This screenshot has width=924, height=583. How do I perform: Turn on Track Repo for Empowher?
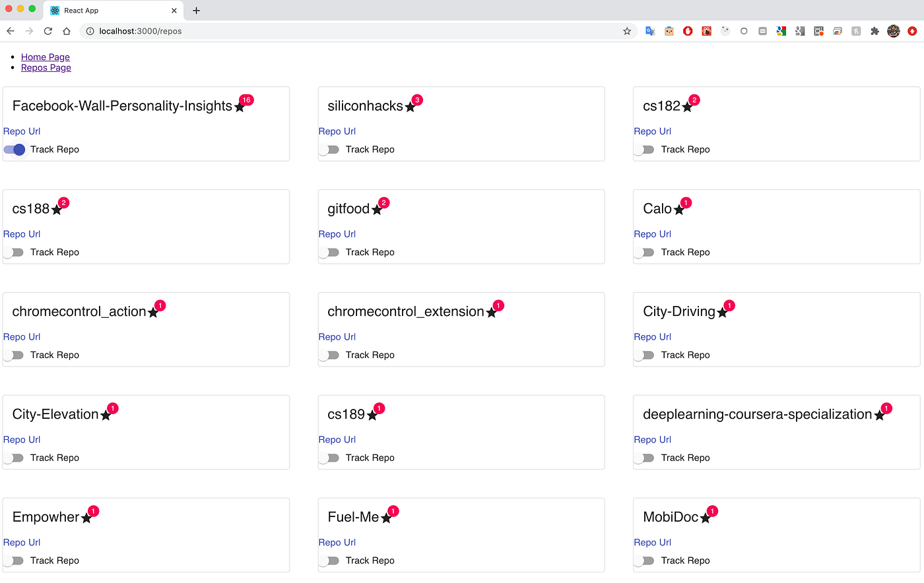click(14, 561)
